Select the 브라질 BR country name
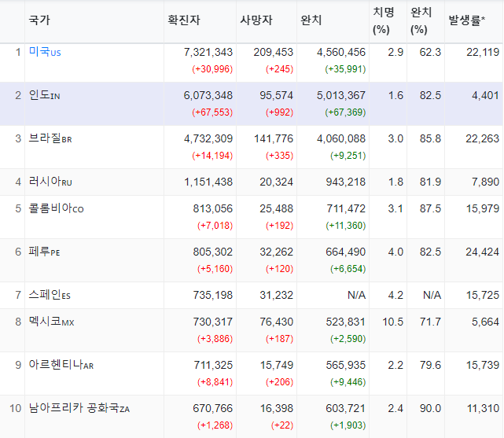The width and height of the screenshot is (504, 438). click(x=50, y=138)
